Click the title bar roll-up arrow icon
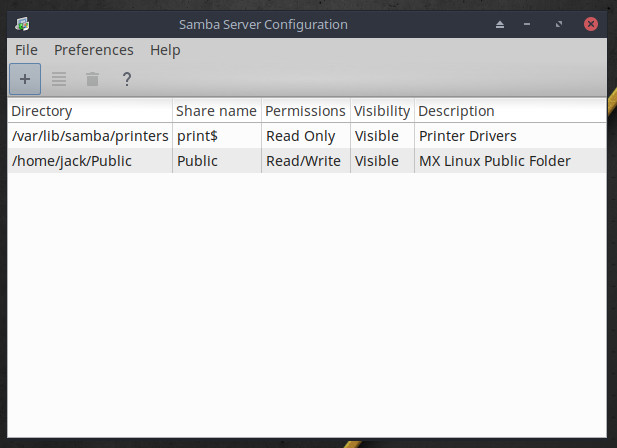617x448 pixels. click(x=501, y=23)
